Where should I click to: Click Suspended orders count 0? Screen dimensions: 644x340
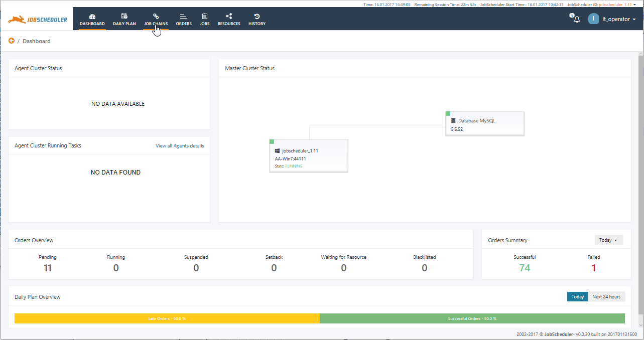196,268
